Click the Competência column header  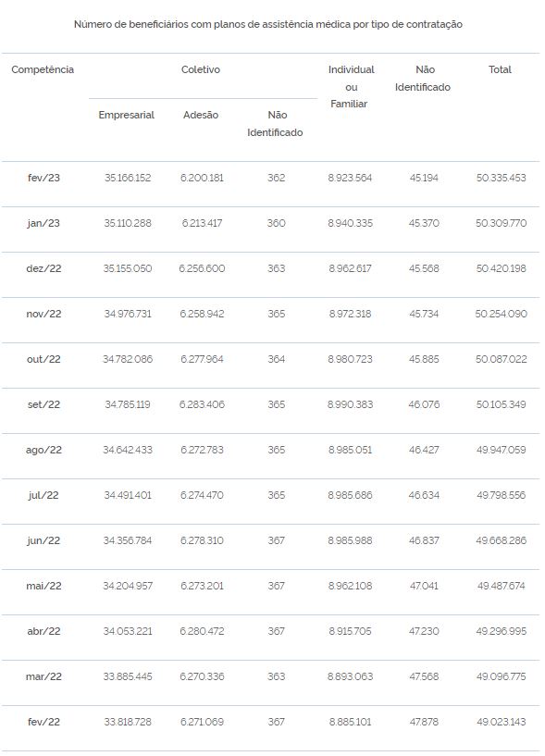point(43,69)
